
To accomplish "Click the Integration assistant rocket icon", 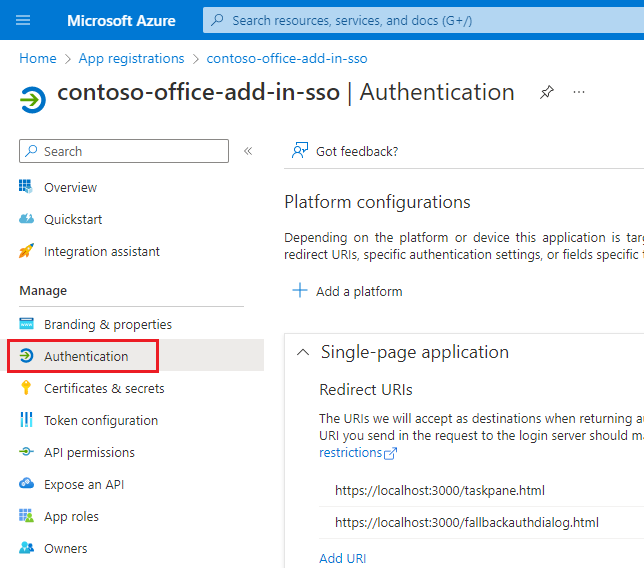I will (26, 251).
